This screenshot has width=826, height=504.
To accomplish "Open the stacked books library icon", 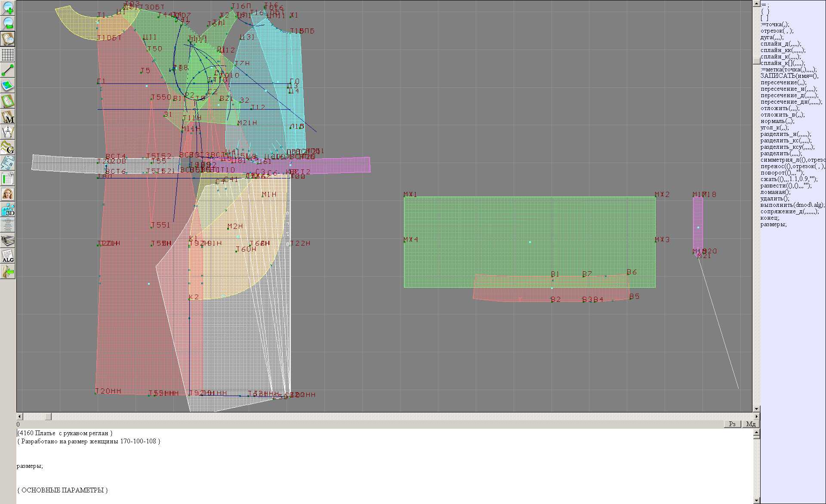I will click(x=8, y=240).
